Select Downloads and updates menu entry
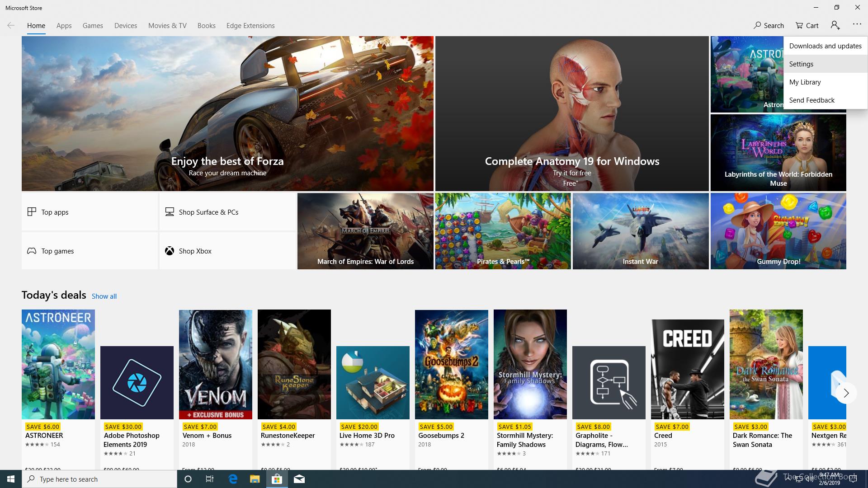 [x=825, y=46]
